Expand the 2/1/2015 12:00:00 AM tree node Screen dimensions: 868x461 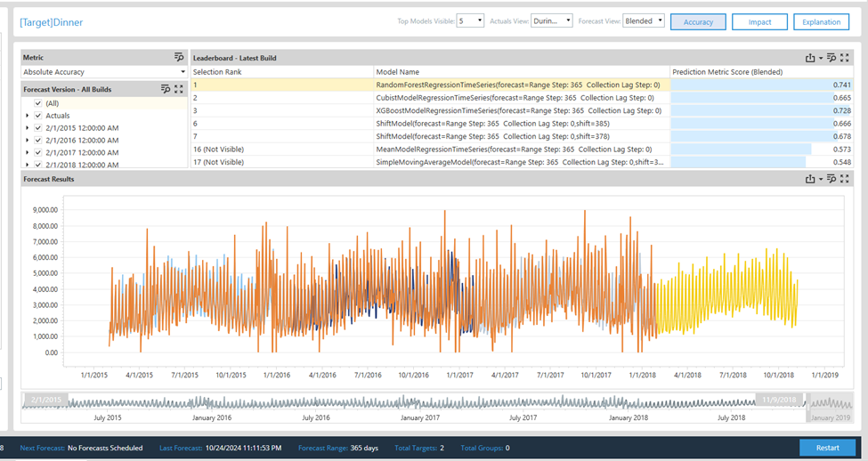coord(28,128)
